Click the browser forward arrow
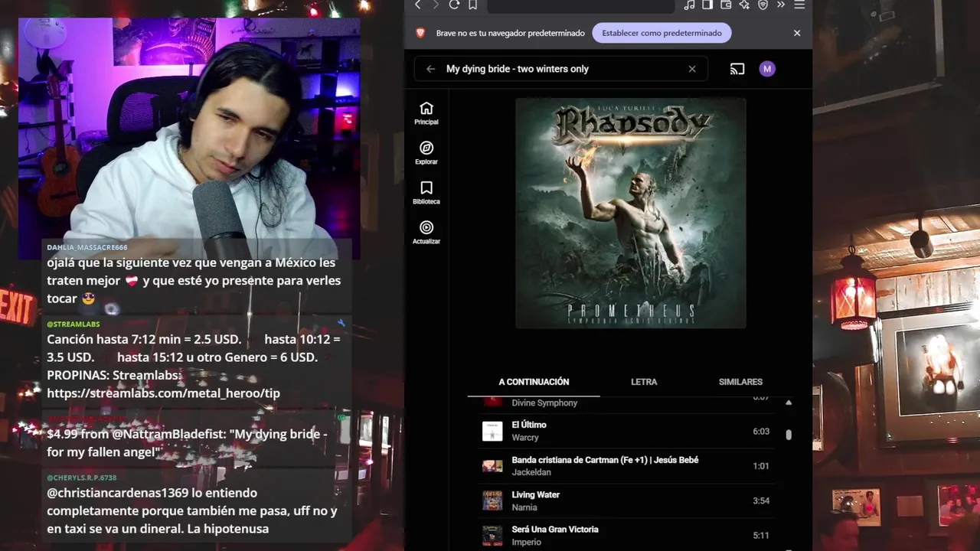The width and height of the screenshot is (980, 551). [436, 5]
